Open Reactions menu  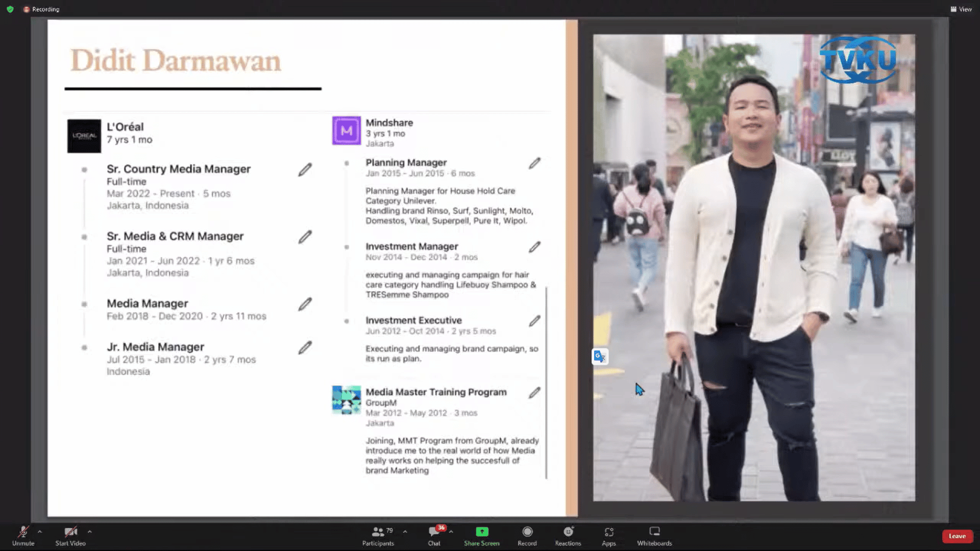(x=568, y=536)
